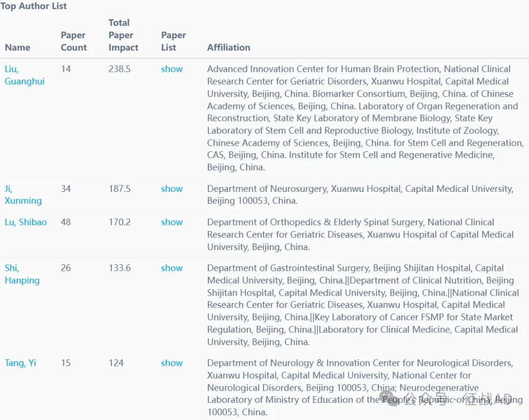529x420 pixels.
Task: Click the Total Paper Impact column header
Action: [123, 35]
